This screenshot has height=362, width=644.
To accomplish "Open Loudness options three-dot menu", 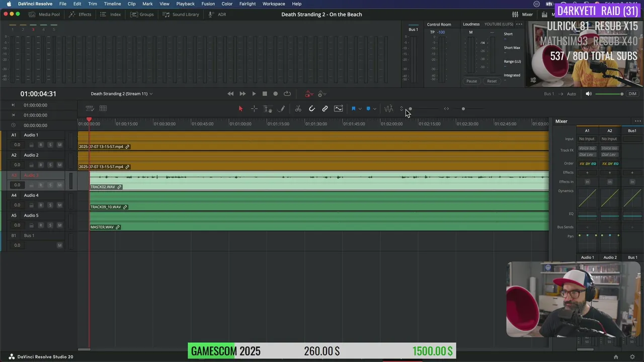I will [519, 24].
